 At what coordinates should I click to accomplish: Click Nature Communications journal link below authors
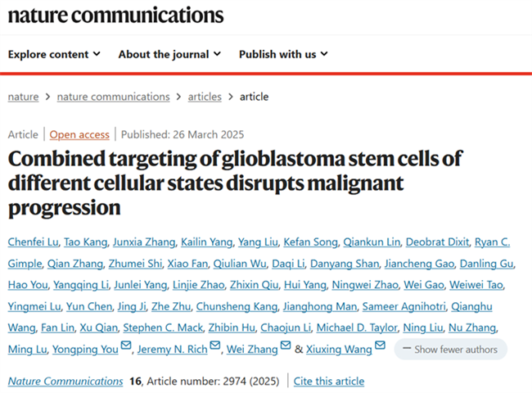click(x=65, y=381)
